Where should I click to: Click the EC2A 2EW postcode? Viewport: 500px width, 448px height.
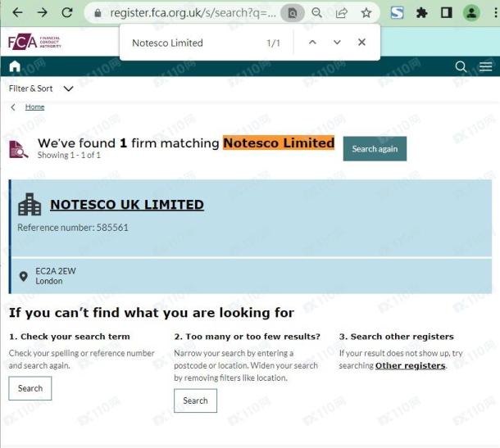(56, 271)
